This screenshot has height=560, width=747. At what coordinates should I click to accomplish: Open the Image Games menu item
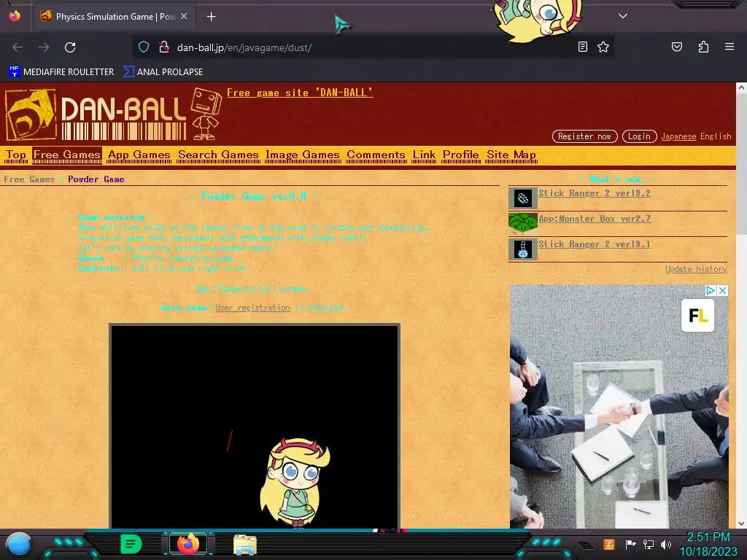click(302, 155)
